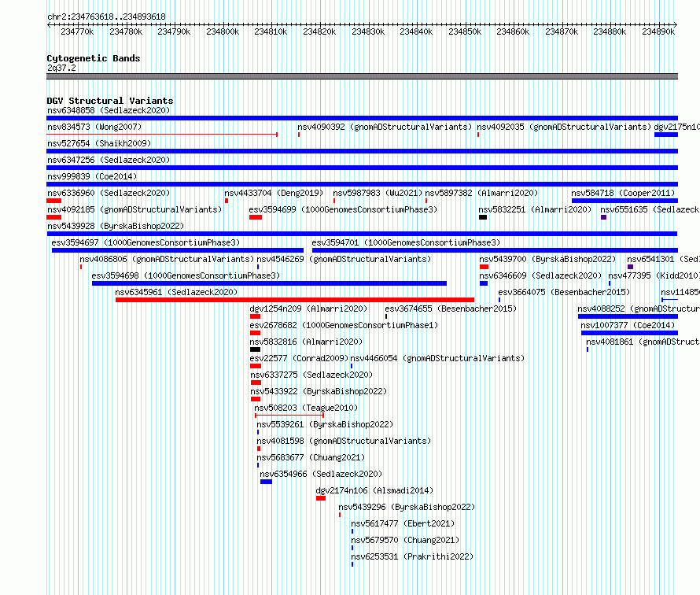Select nsv5617477 (Ebert2021) label
This screenshot has width=700, height=595.
coord(403,523)
